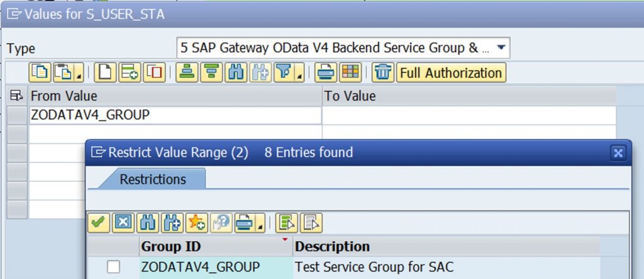Click the star Add to Favorites icon
Screen dimensions: 644x279
pos(196,223)
